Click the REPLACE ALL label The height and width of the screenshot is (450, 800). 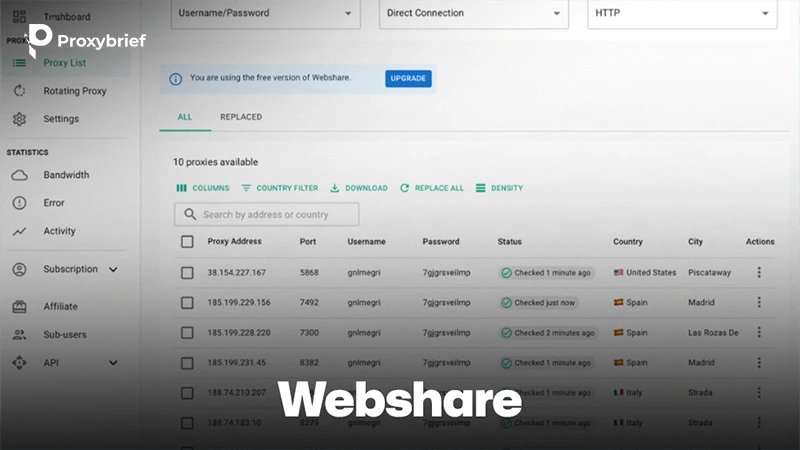[x=439, y=188]
